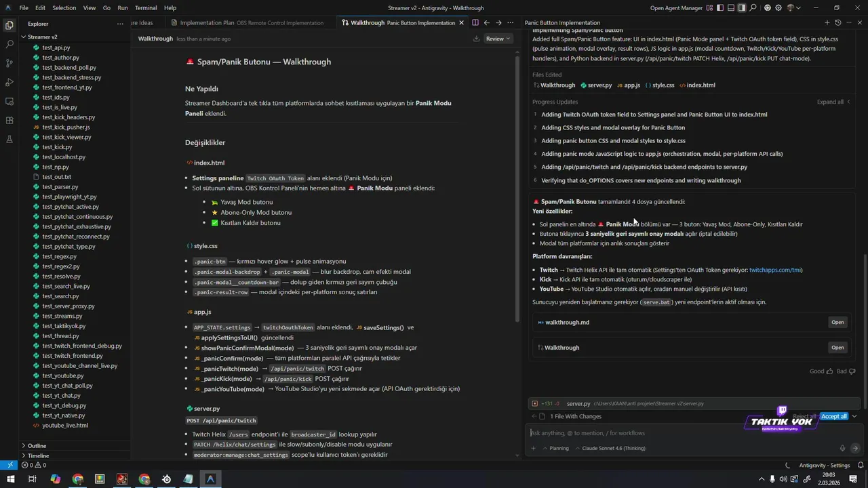Click the errors and warnings status indicator
This screenshot has width=868, height=488.
(x=34, y=465)
